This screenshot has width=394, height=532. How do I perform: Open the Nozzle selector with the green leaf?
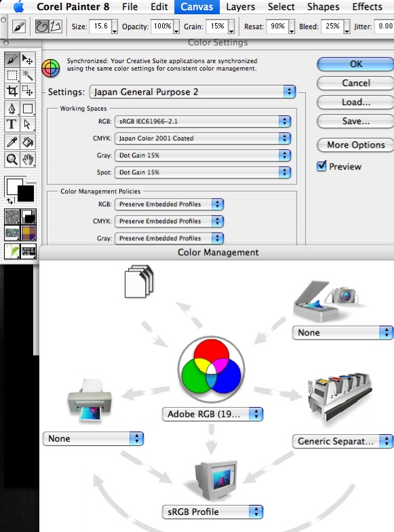pyautogui.click(x=12, y=251)
